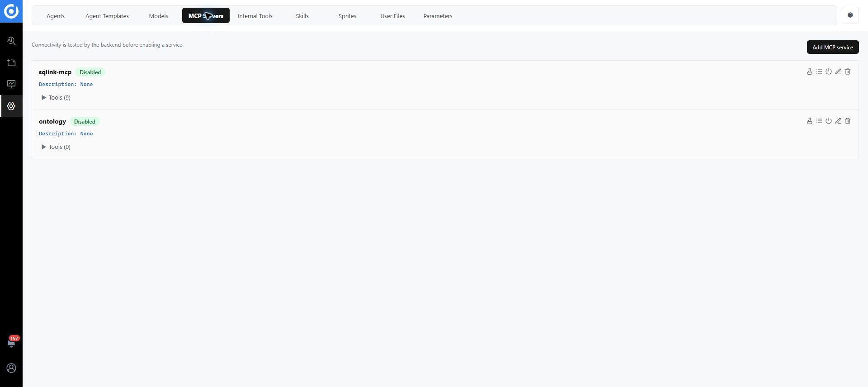
Task: Click Add MCP service button
Action: [833, 47]
